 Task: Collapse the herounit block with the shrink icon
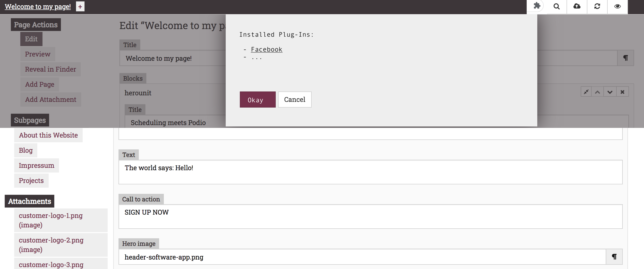[585, 91]
